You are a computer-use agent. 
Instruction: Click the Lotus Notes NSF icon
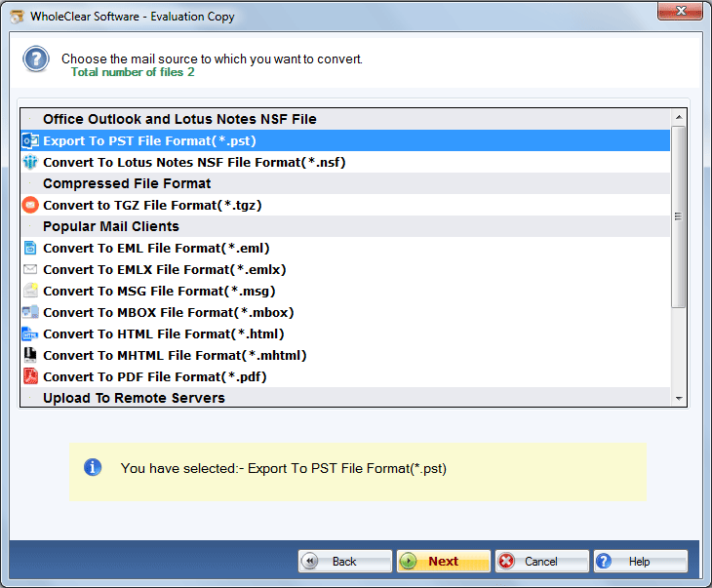[x=30, y=162]
